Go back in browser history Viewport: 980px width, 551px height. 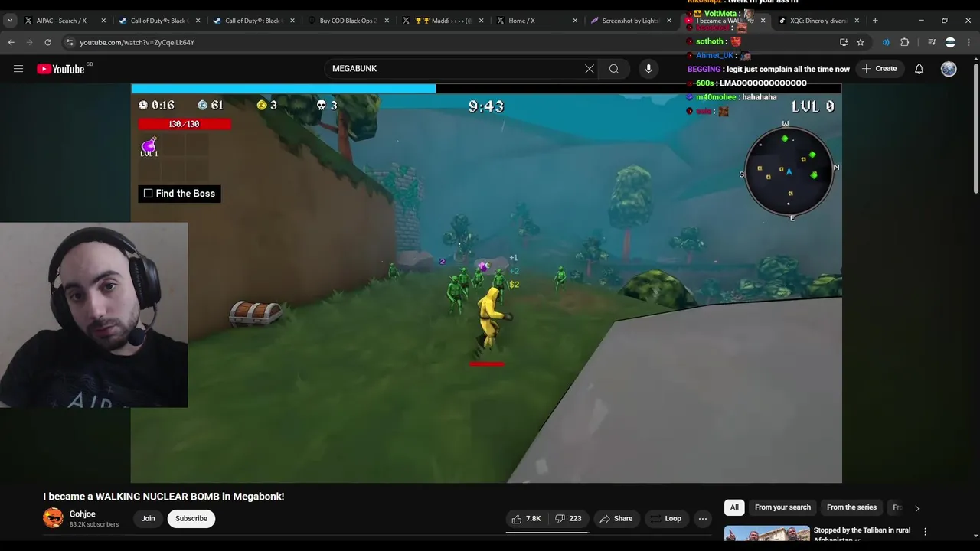[x=11, y=42]
